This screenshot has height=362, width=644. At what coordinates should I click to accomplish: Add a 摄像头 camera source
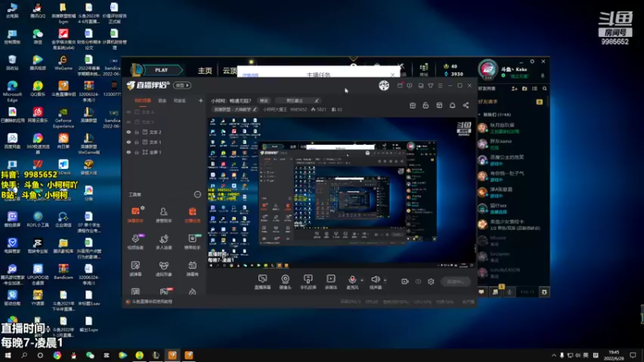tap(285, 282)
